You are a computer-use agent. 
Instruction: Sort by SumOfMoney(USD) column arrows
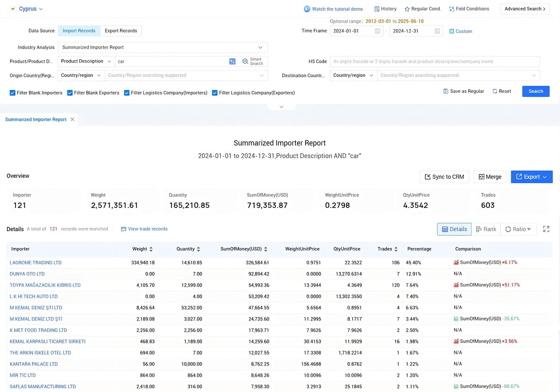(266, 249)
